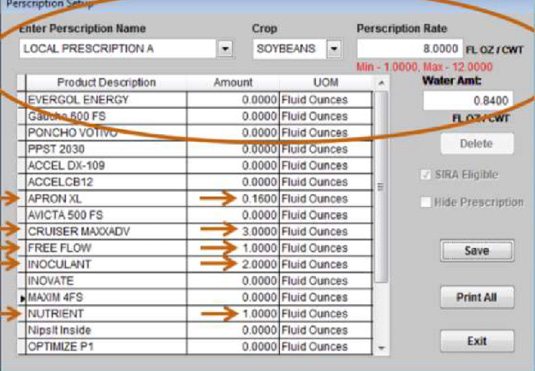Click ACCELCB12 Fluid Ounces UOM cell

pos(326,182)
